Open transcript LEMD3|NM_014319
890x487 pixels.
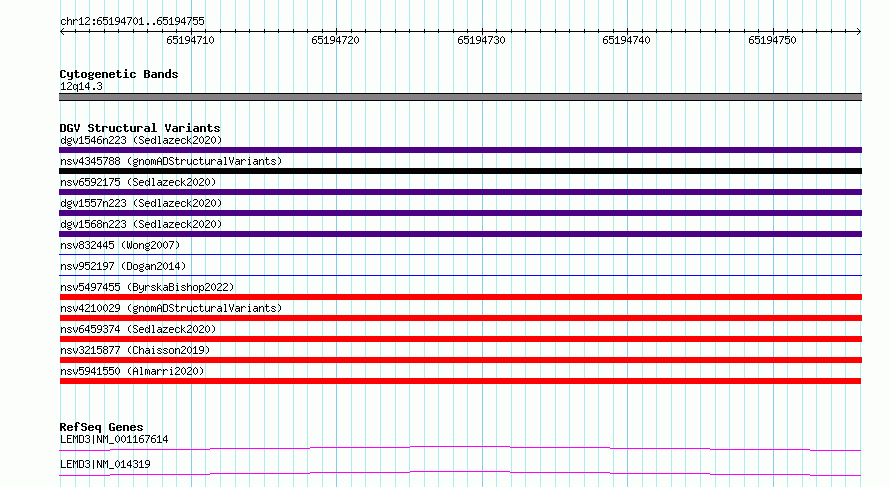(x=105, y=464)
